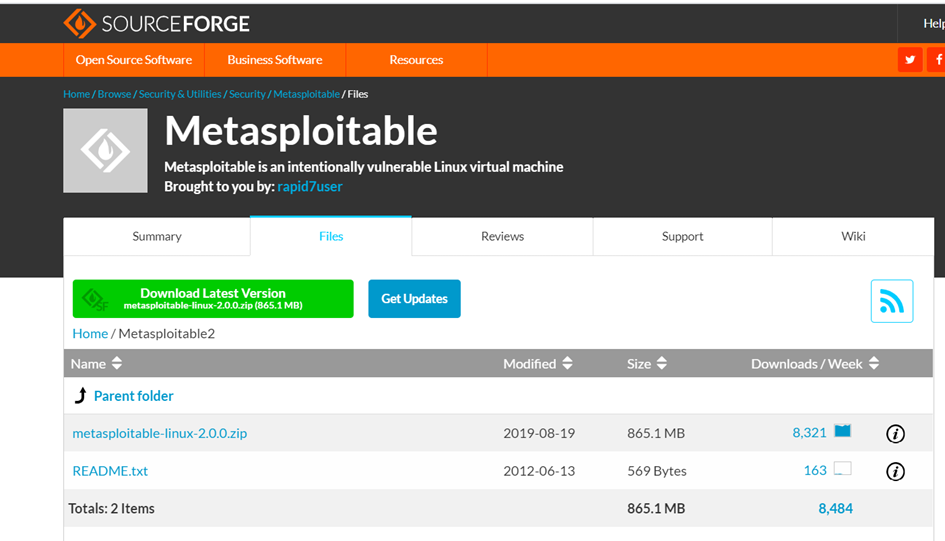This screenshot has width=945, height=541.
Task: Click the Download Latest Version button
Action: (213, 299)
